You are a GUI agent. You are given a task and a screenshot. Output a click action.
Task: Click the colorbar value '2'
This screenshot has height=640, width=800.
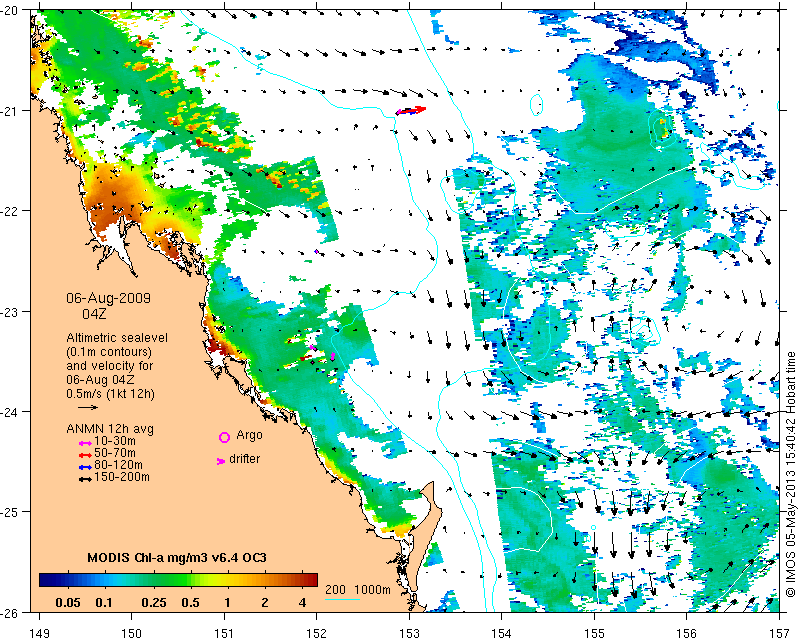pyautogui.click(x=265, y=603)
